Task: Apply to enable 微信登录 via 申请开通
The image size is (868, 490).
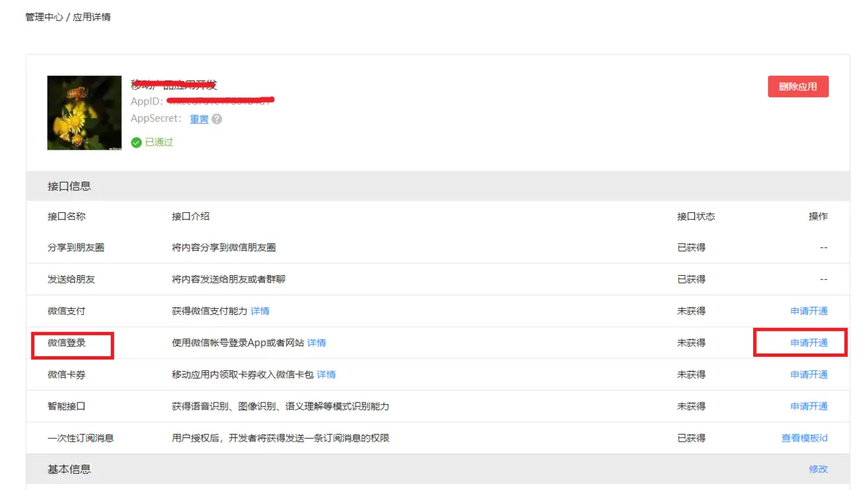Action: point(808,342)
